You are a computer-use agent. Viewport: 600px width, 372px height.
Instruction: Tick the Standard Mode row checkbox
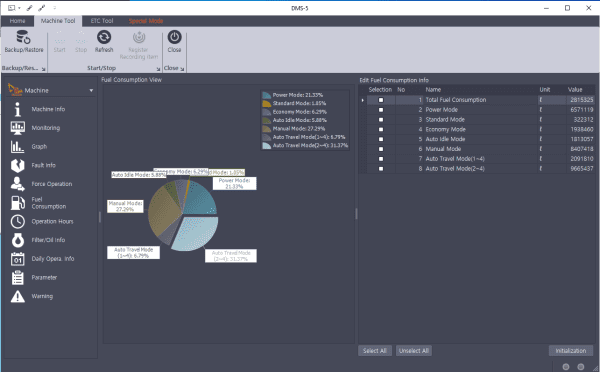pos(381,120)
